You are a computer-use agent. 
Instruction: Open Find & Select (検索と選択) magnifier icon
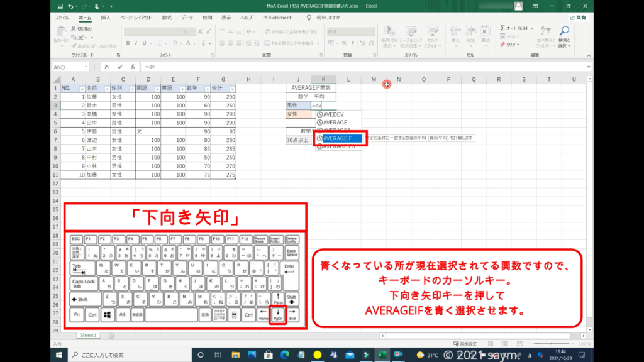click(563, 33)
